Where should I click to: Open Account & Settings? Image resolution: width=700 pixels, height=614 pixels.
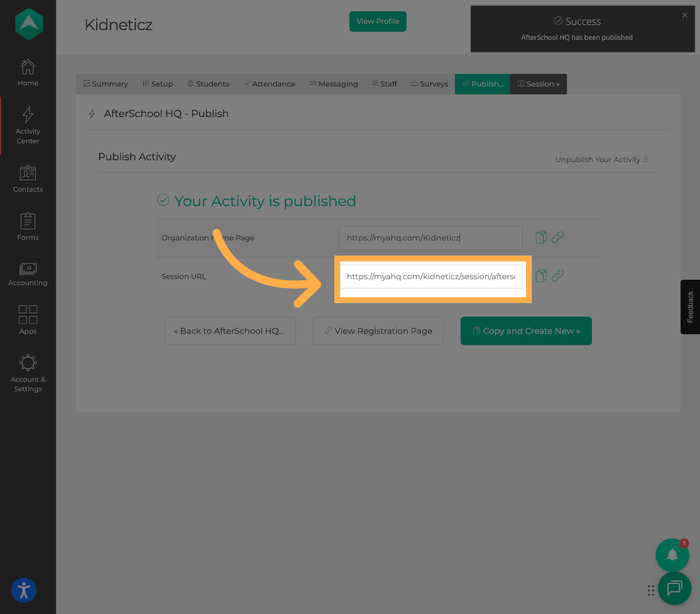28,373
